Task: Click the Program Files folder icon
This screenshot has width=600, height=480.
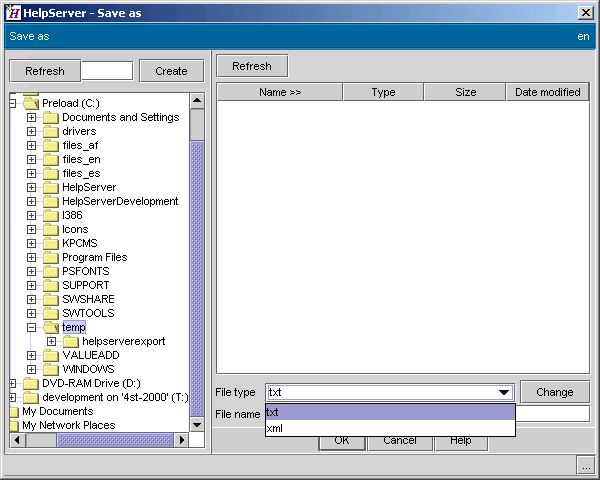Action: [51, 258]
